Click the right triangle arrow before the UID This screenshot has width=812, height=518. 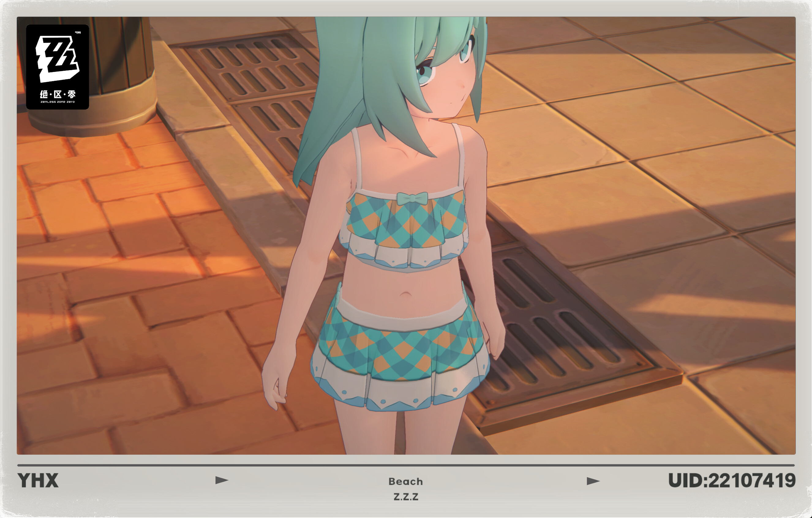click(x=593, y=481)
